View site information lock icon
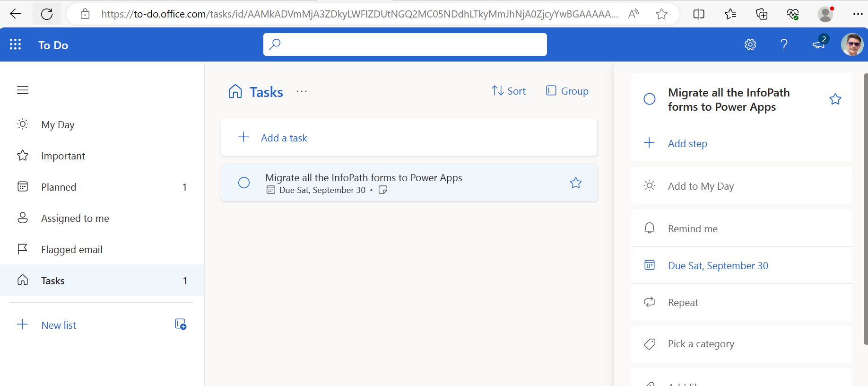868x386 pixels. click(x=85, y=14)
